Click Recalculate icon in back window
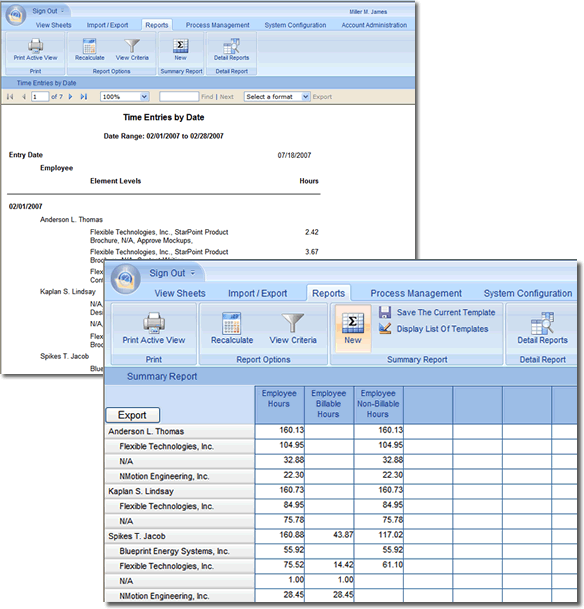This screenshot has width=584, height=609. 89,45
